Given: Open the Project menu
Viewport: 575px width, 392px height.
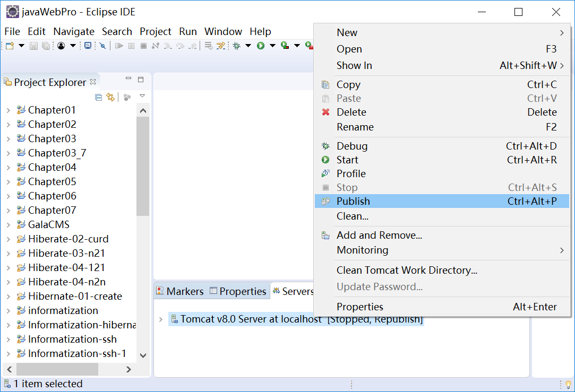Looking at the screenshot, I should [155, 31].
